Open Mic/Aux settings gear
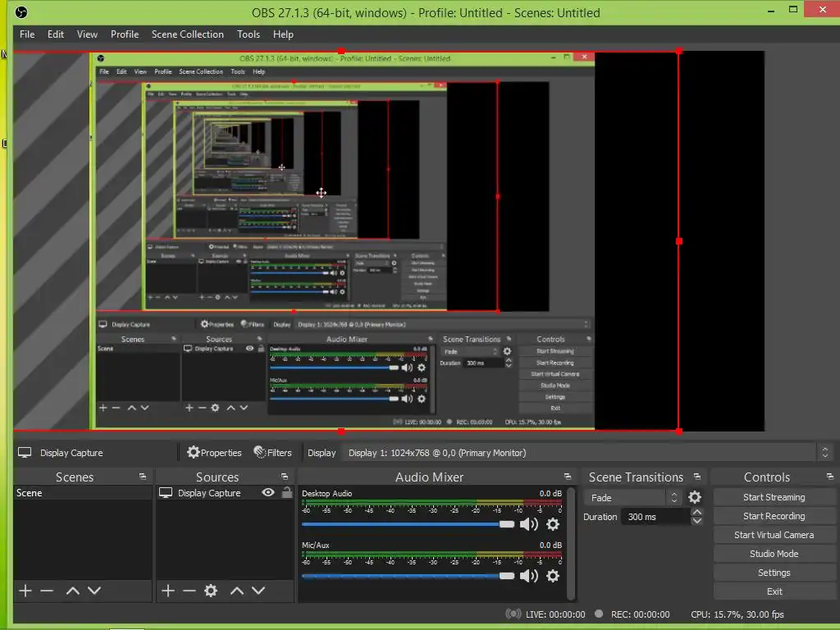840x630 pixels. [x=553, y=576]
